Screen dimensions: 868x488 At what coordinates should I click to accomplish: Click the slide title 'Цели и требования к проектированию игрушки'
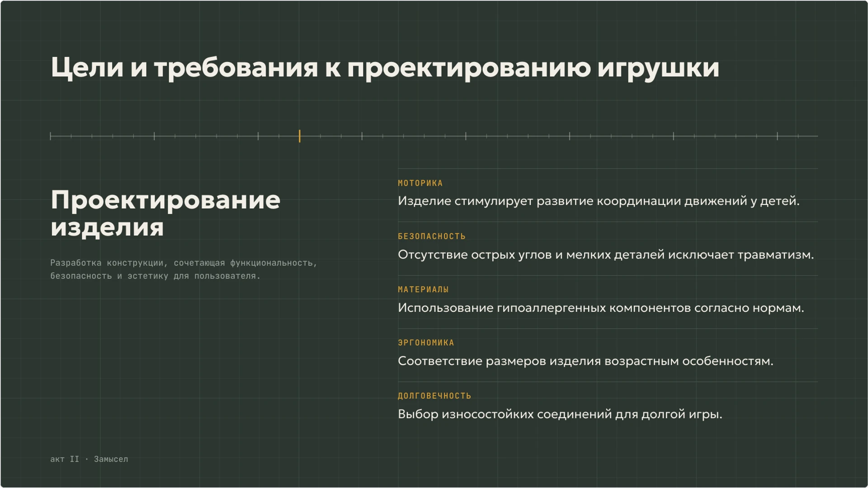[x=385, y=68]
